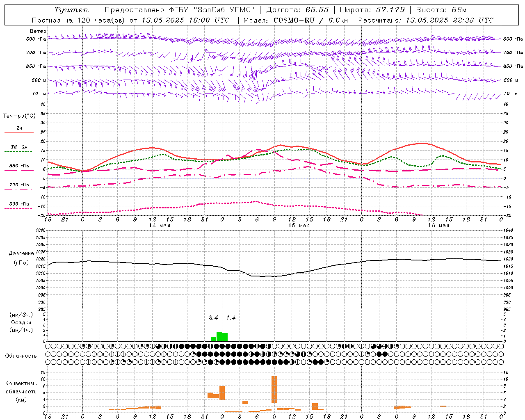The image size is (525, 420).
Task: Click the Тем-ра(°C) temperature axis label
Action: 19,116
